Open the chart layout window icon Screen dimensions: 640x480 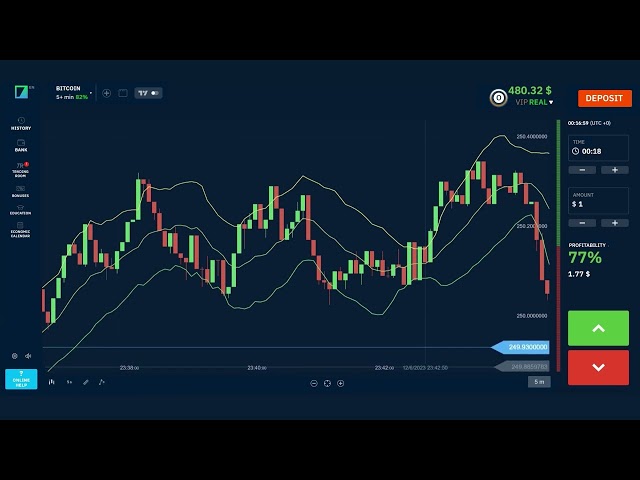123,93
